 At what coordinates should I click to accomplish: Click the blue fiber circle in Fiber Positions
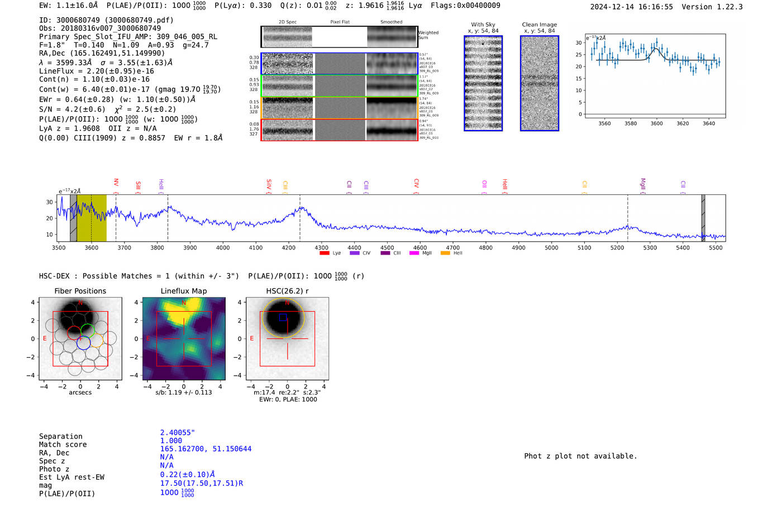tap(84, 343)
